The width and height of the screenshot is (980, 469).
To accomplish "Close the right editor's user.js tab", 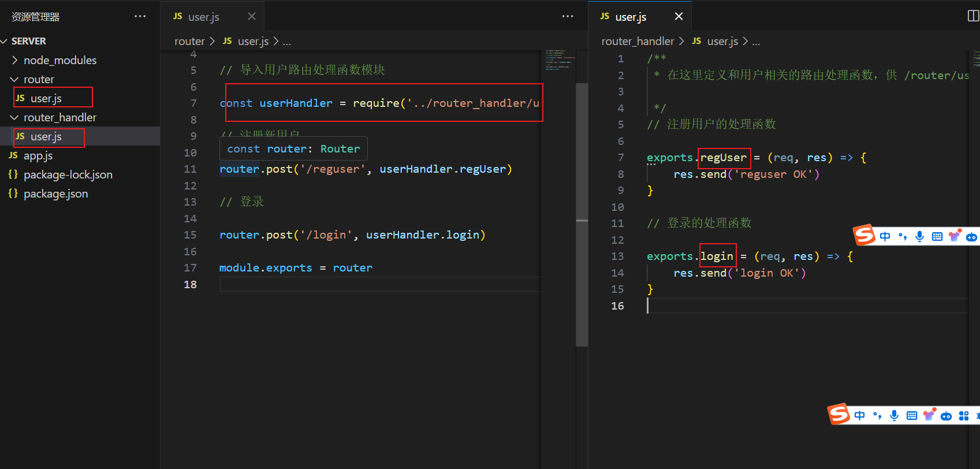I will coord(679,16).
